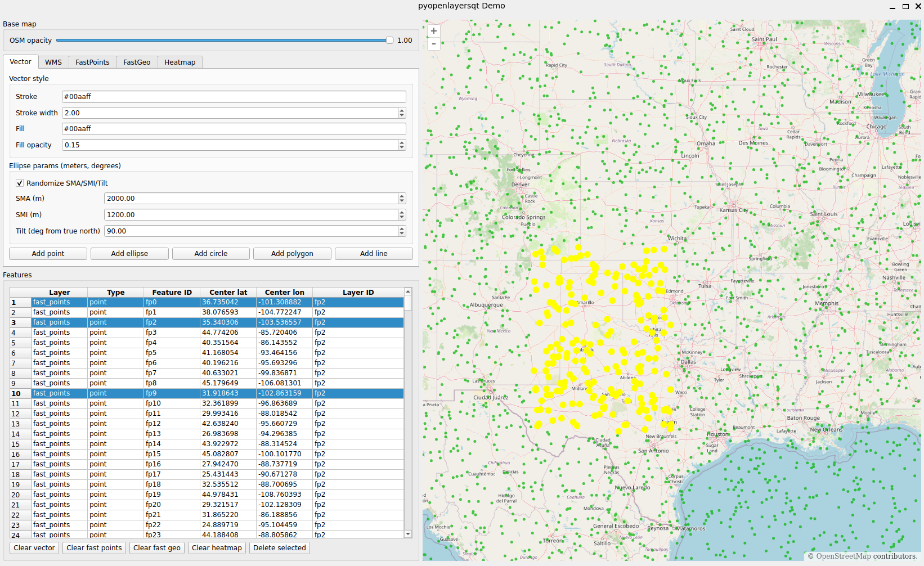Click the Add ellipse button
Screen dimensions: 924x566
pos(129,254)
